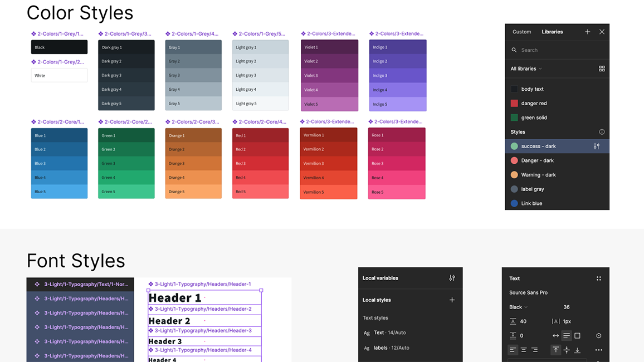Toggle right text alignment

click(535, 350)
